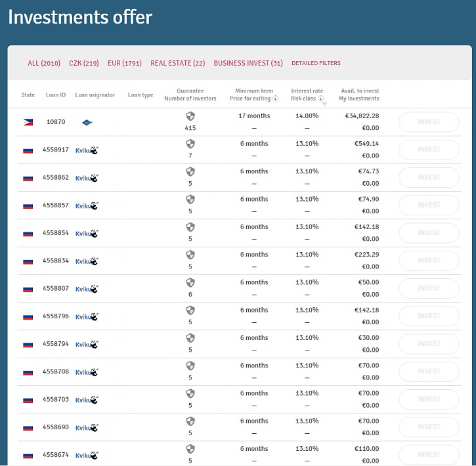Click the 17 months minimum term
476x466 pixels.
[254, 116]
